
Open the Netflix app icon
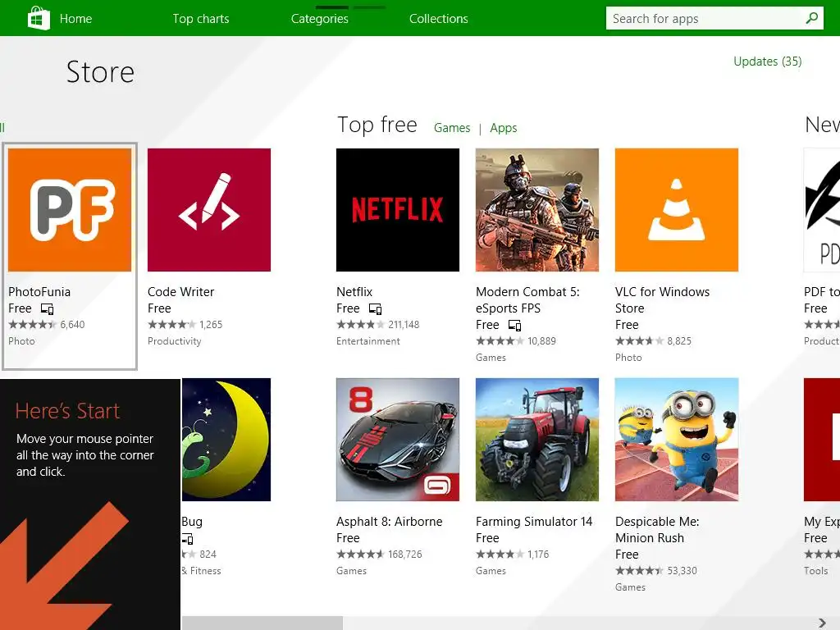[x=398, y=210]
